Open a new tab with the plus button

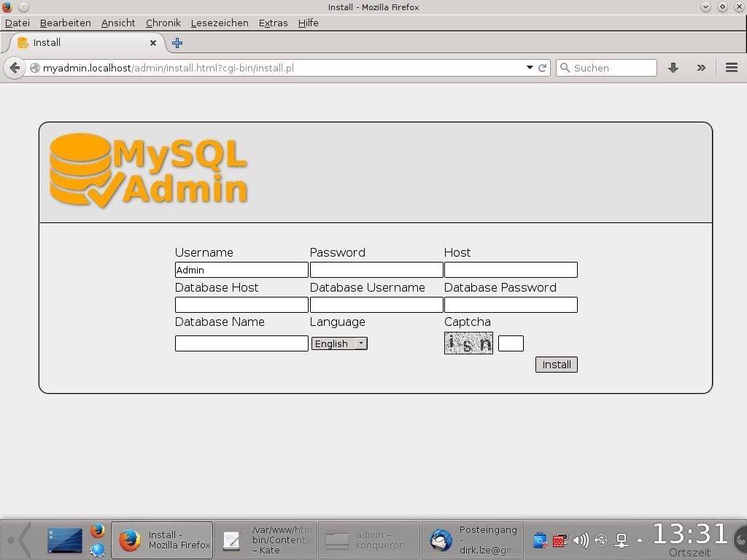[177, 43]
